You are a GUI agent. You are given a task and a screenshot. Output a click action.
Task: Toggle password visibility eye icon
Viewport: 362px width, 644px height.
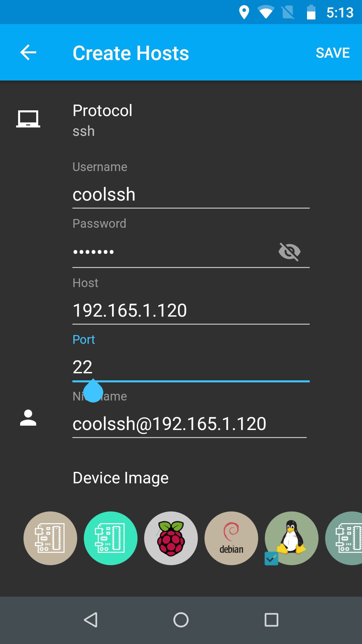pos(290,252)
